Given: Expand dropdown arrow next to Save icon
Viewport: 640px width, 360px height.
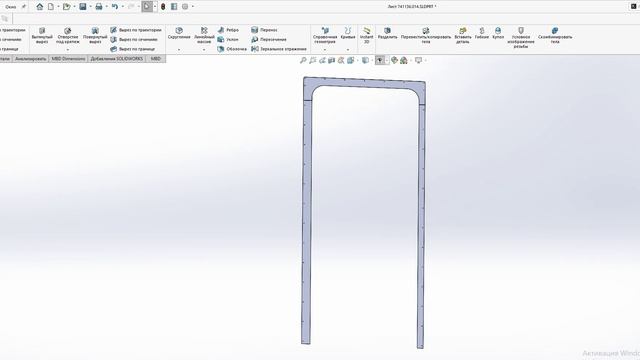Looking at the screenshot, I should pyautogui.click(x=90, y=7).
